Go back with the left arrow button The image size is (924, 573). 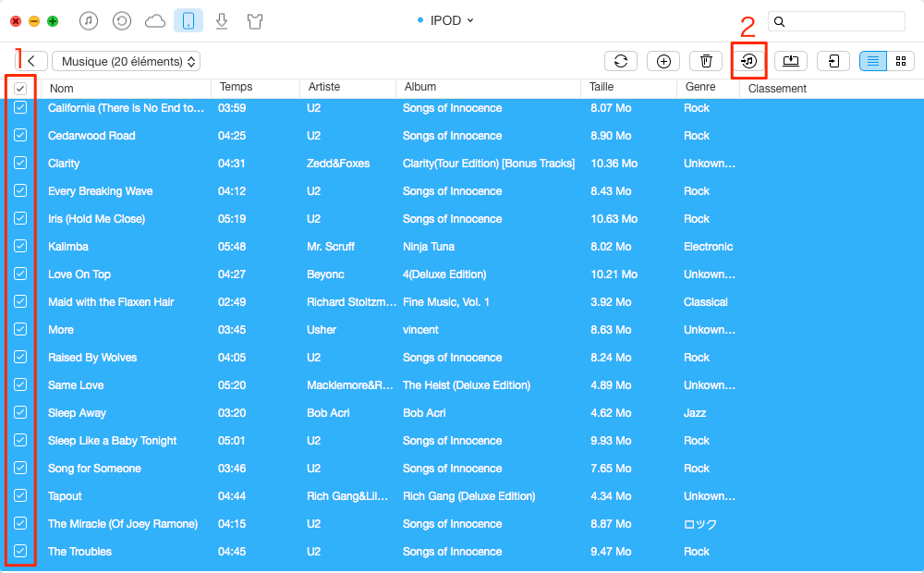(31, 61)
